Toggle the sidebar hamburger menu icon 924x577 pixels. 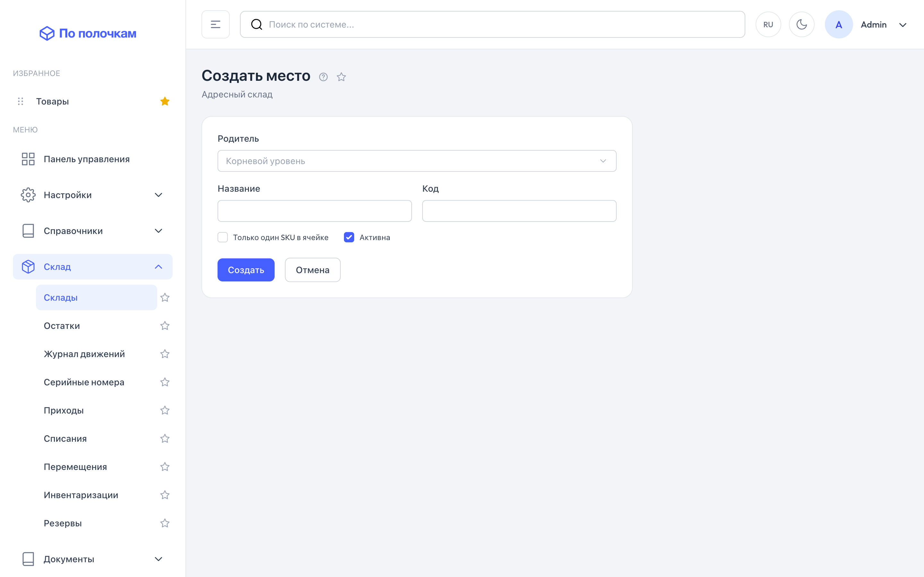(x=215, y=24)
